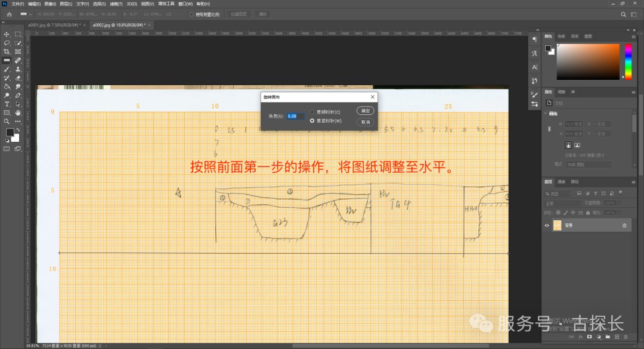This screenshot has width=644, height=349.
Task: Select the Crop tool
Action: click(7, 52)
